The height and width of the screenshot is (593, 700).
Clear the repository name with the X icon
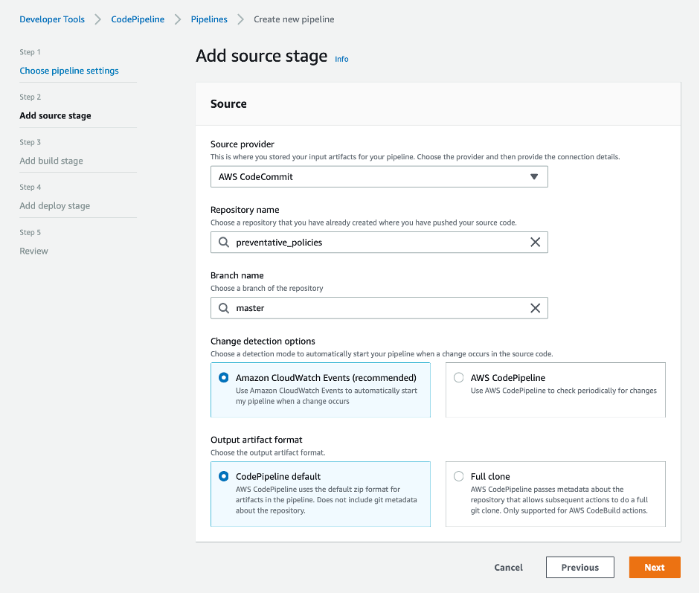point(536,242)
